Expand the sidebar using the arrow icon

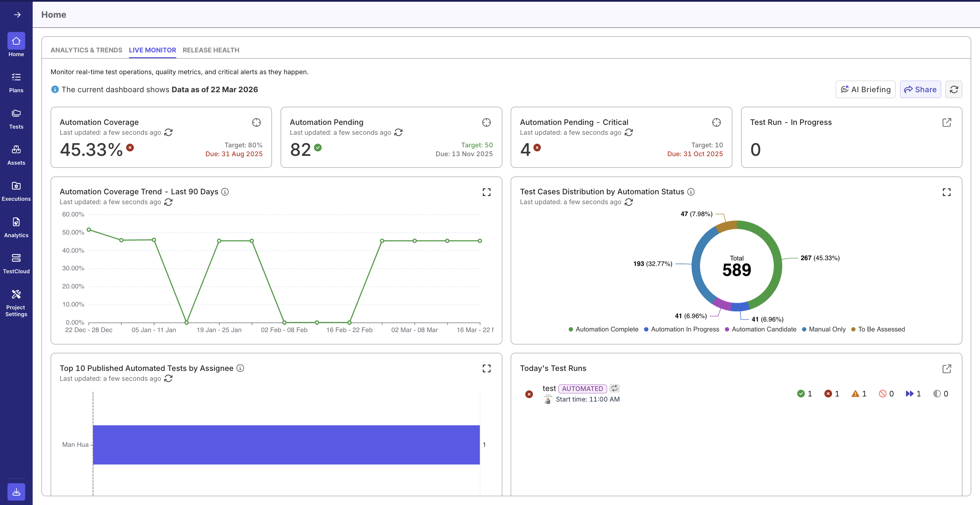17,14
